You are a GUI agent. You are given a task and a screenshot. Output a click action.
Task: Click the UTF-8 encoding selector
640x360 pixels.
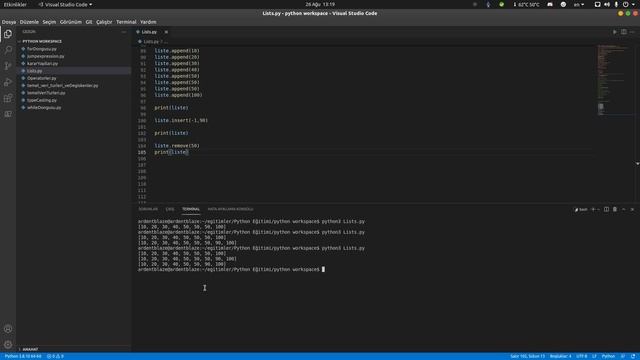pyautogui.click(x=582, y=356)
